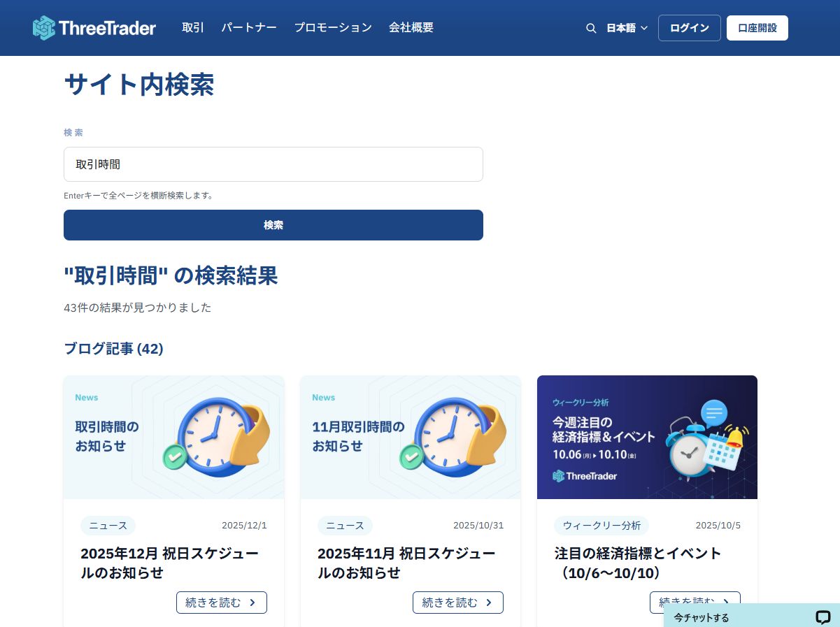Open the chat bubble icon
The width and height of the screenshot is (840, 627).
point(823,617)
